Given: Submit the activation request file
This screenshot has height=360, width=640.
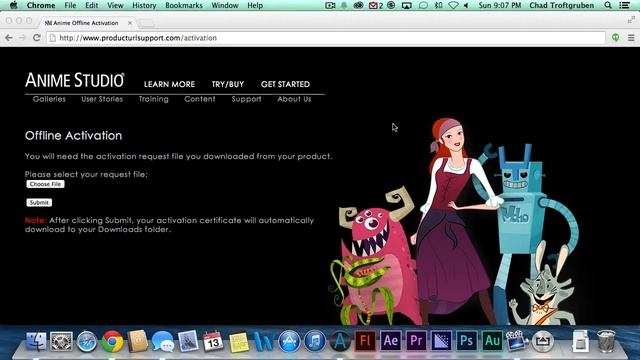Looking at the screenshot, I should [39, 202].
